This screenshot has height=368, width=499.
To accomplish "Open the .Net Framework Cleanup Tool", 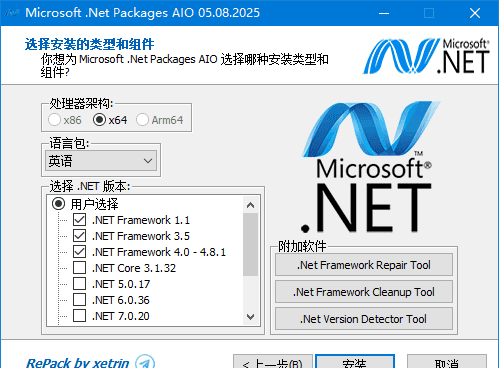I will click(x=364, y=292).
